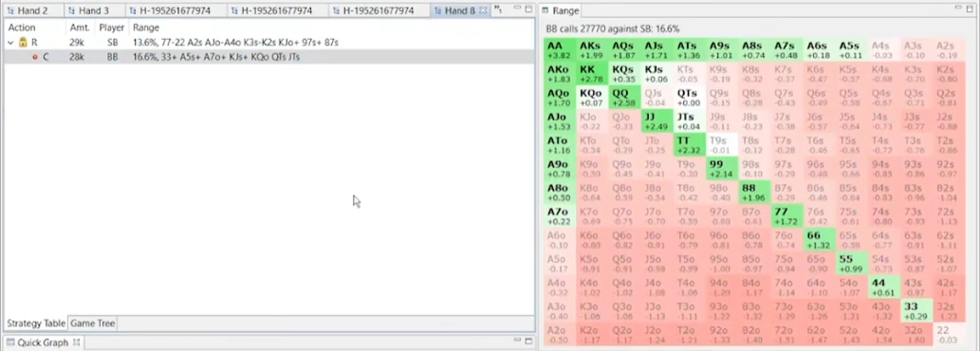Select the T9s cell showing -0.01
The height and width of the screenshot is (351, 980).
[722, 145]
